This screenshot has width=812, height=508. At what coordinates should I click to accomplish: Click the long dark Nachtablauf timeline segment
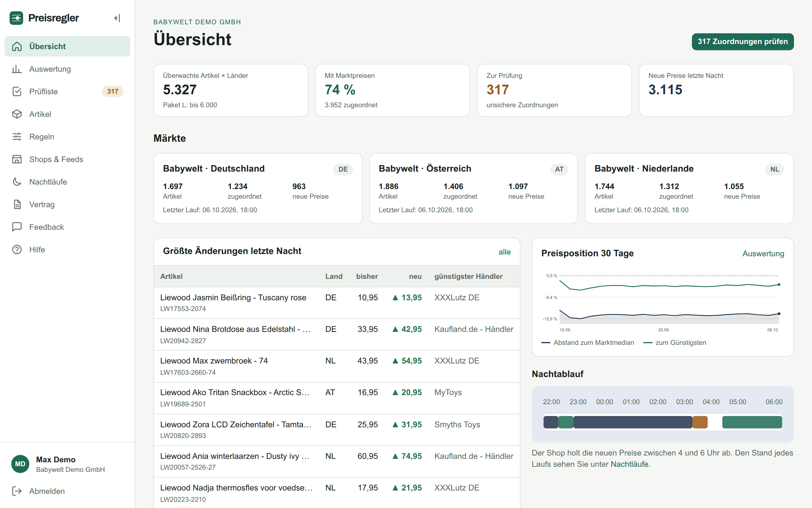coord(633,422)
